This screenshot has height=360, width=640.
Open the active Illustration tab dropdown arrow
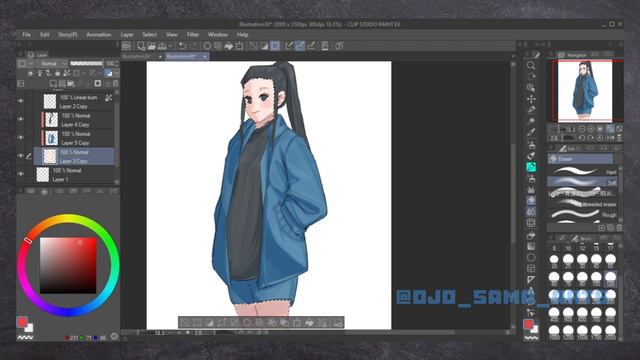click(204, 56)
